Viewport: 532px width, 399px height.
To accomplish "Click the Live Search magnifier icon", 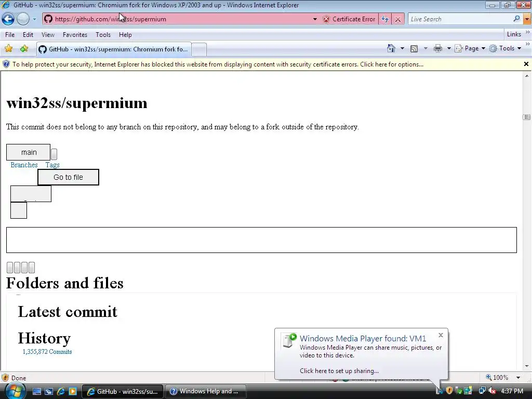I will pos(516,19).
